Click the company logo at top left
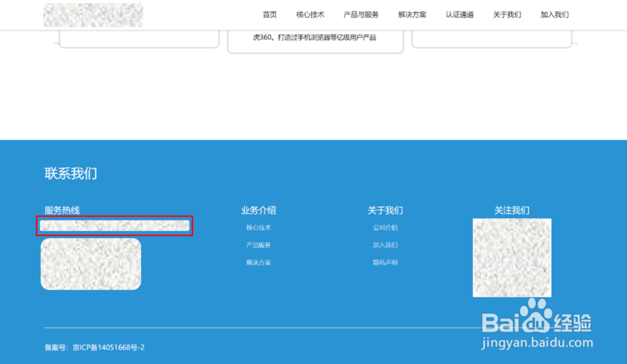Image resolution: width=627 pixels, height=364 pixels. tap(92, 14)
